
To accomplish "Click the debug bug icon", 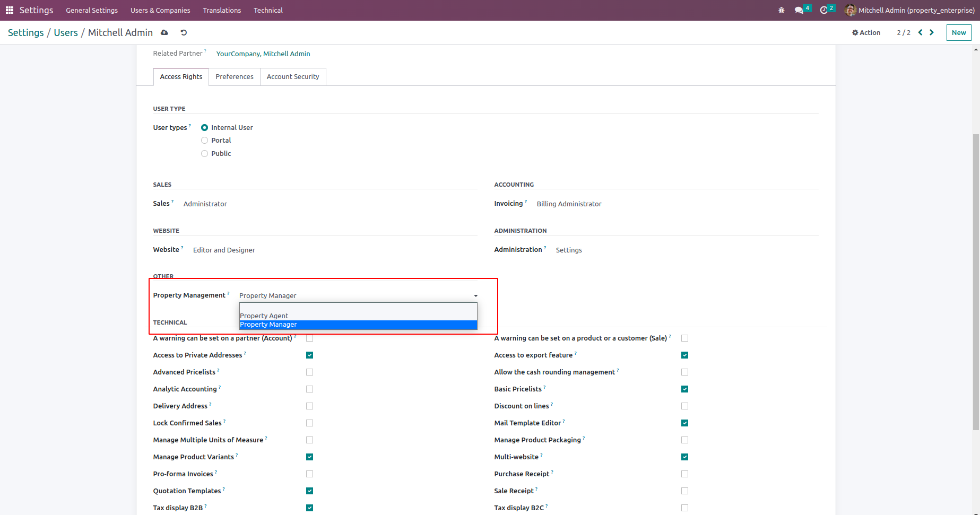I will point(781,10).
